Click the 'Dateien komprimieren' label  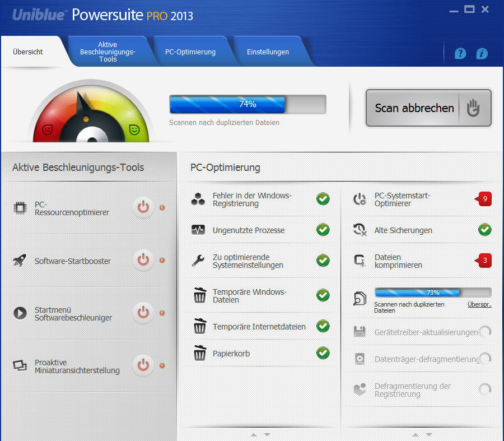(398, 261)
